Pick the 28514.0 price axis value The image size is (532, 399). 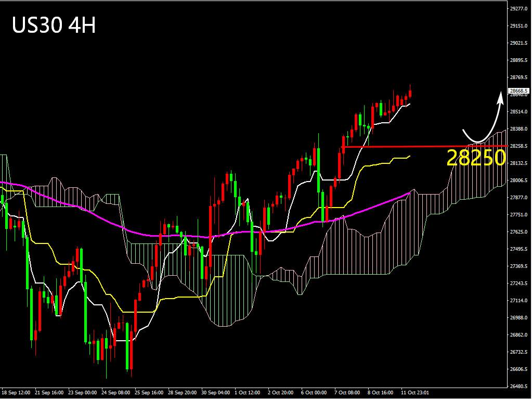[x=519, y=112]
